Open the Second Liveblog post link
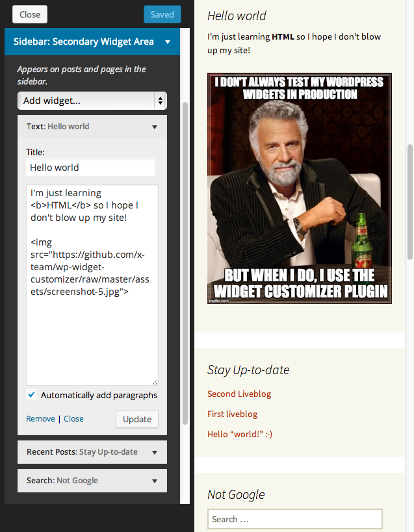Viewport: 414px width, 532px height. tap(239, 394)
